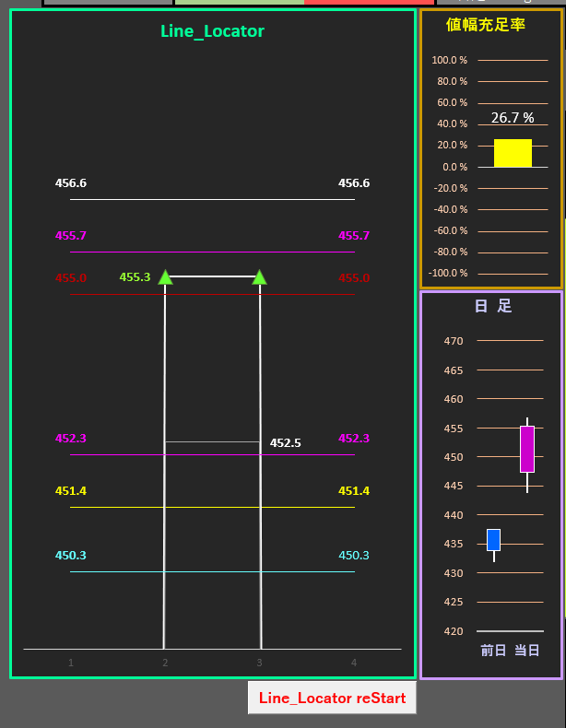Click the 420 price axis label
This screenshot has width=566, height=728.
pyautogui.click(x=454, y=631)
